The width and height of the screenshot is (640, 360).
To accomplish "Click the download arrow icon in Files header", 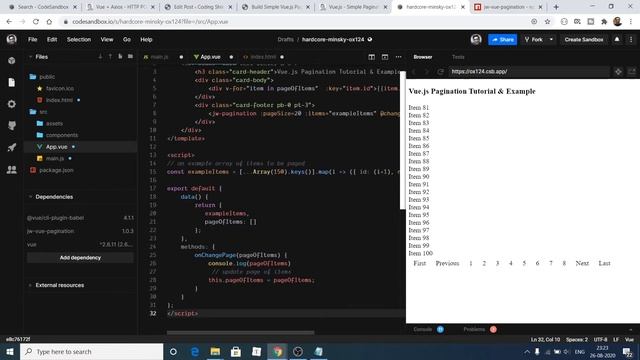I will point(100,57).
